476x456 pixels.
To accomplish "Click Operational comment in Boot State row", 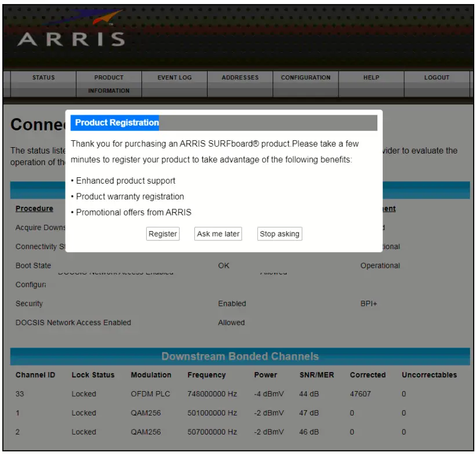I will [x=380, y=265].
